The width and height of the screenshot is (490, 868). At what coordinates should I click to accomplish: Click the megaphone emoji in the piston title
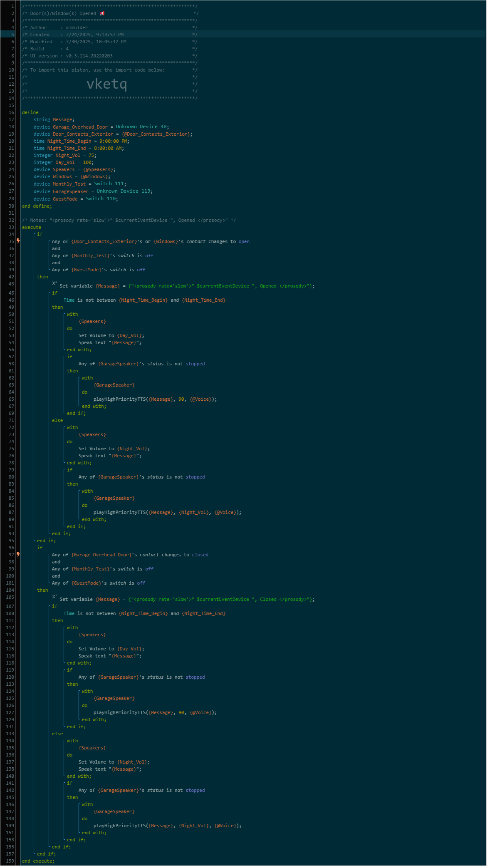pos(102,13)
